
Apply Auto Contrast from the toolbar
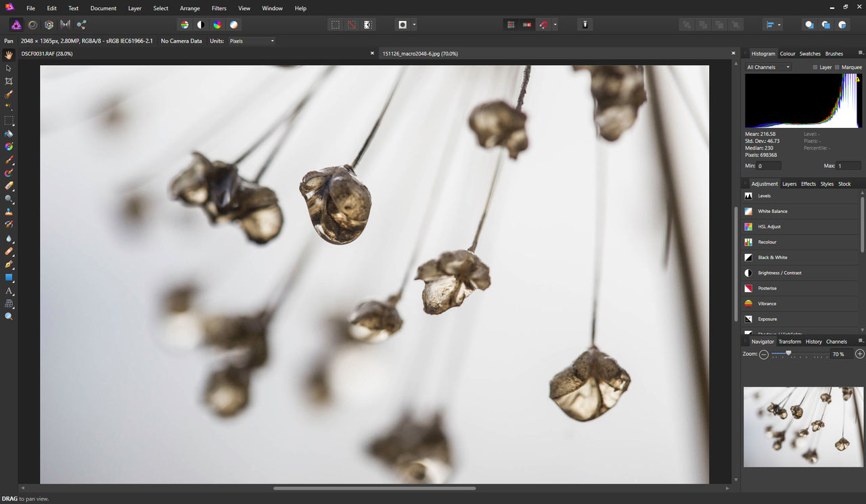201,24
